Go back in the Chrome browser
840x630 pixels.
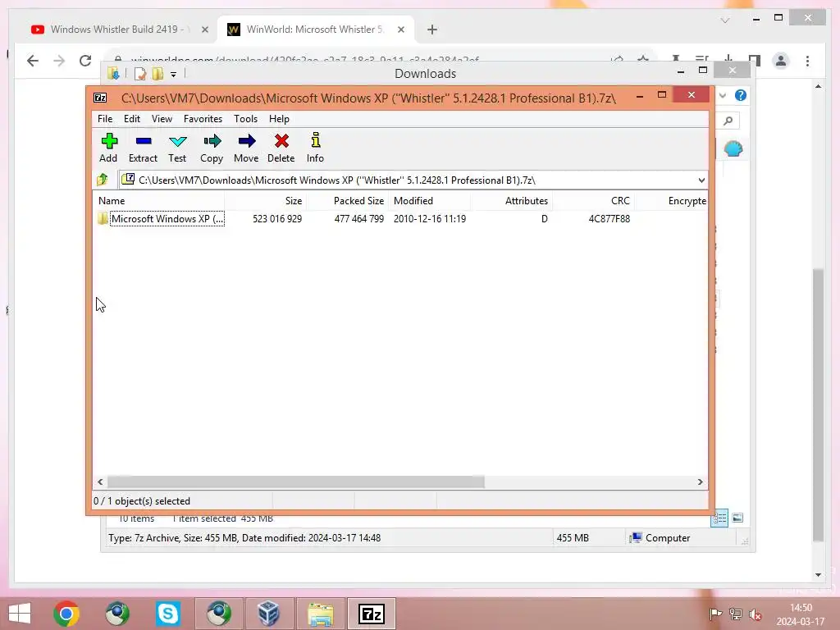point(33,61)
